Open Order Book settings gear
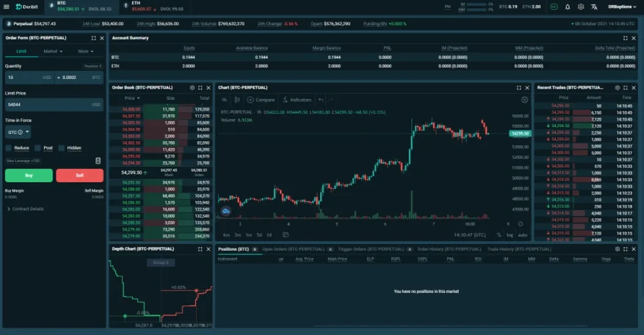Image resolution: width=644 pixels, height=335 pixels. point(192,88)
